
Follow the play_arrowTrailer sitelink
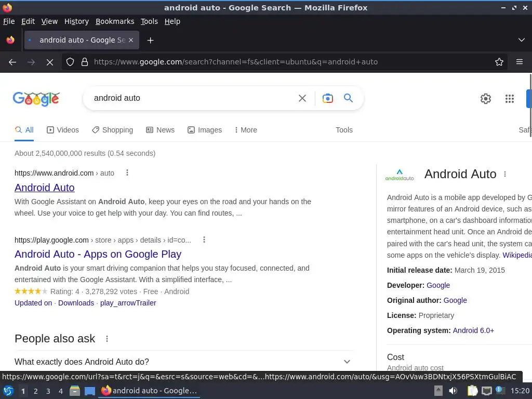128,303
